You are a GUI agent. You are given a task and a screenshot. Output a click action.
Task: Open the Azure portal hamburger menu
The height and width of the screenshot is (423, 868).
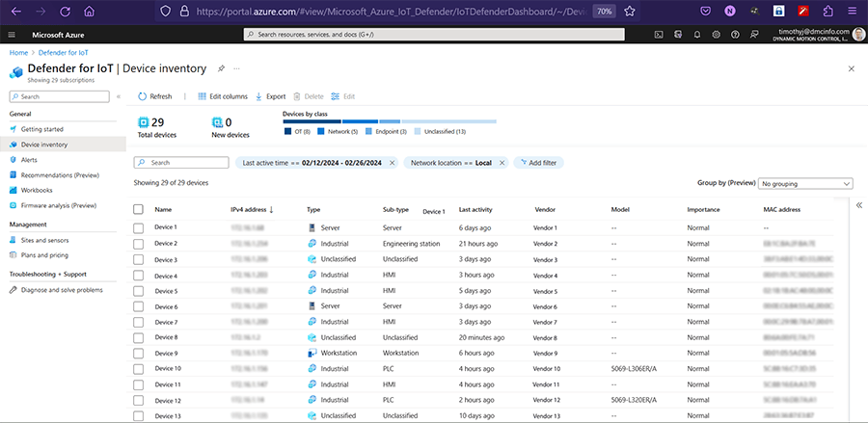coord(12,35)
